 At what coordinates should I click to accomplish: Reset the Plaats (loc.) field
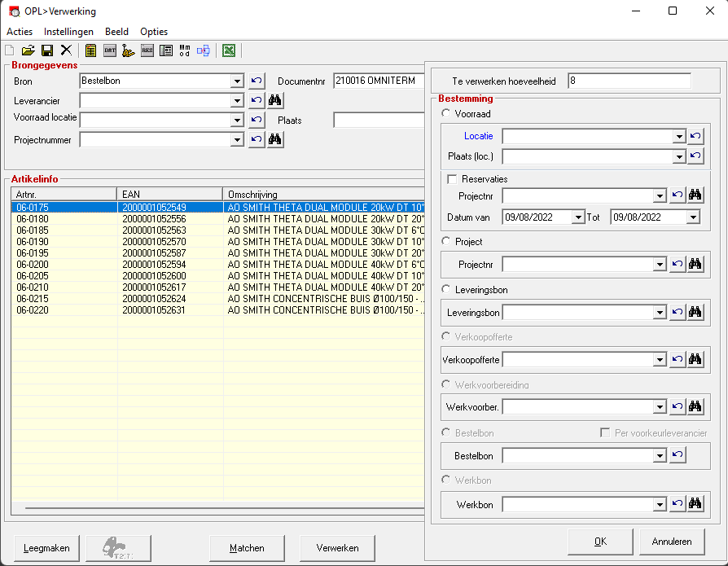(695, 156)
